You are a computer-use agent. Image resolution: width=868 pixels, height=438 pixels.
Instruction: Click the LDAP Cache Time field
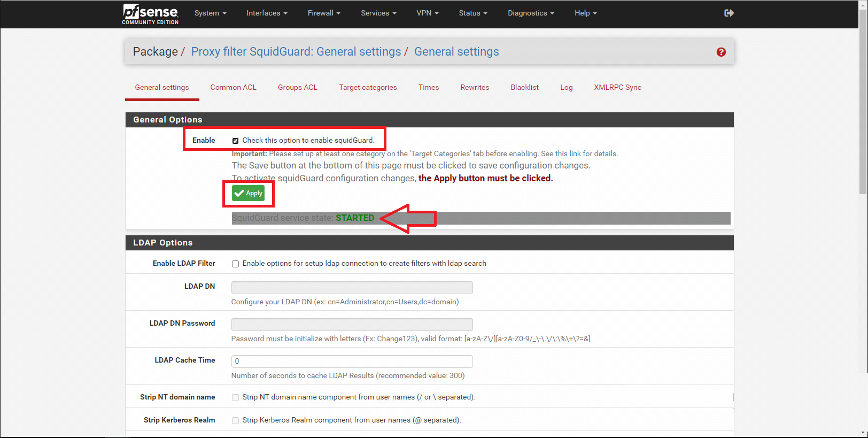352,361
